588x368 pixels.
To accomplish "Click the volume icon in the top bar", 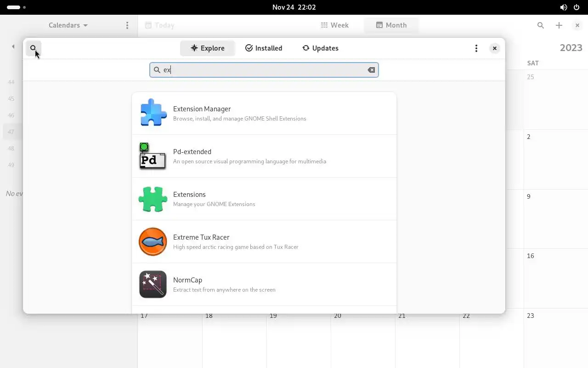I will point(564,7).
